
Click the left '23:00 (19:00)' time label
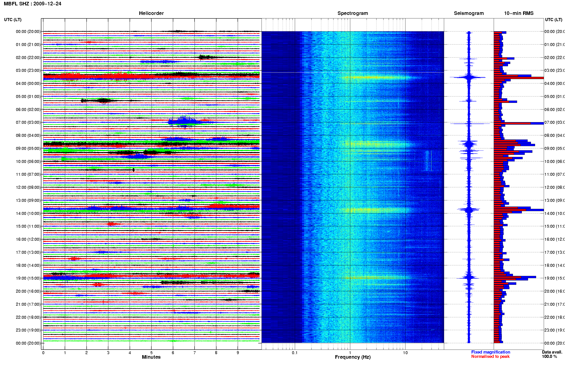click(28, 330)
